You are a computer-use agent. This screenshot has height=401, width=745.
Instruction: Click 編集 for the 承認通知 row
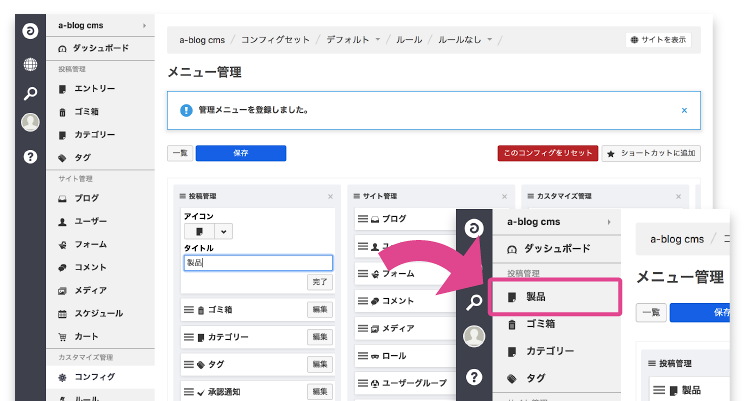pos(320,392)
